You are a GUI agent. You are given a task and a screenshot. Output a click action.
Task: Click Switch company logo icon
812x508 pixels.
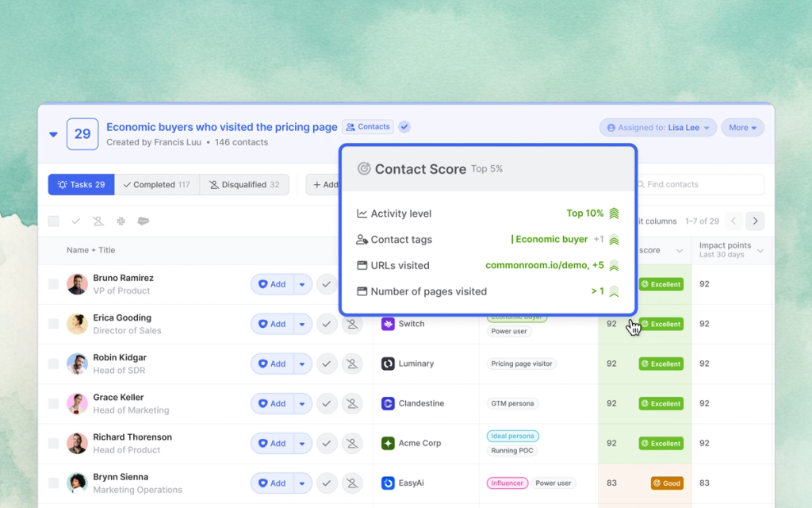(388, 324)
